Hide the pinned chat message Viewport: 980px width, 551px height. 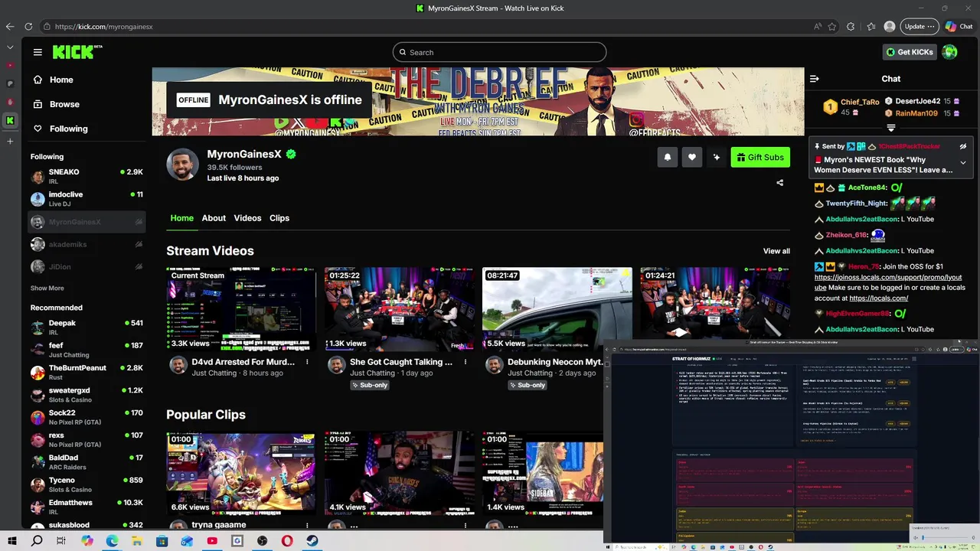click(963, 146)
